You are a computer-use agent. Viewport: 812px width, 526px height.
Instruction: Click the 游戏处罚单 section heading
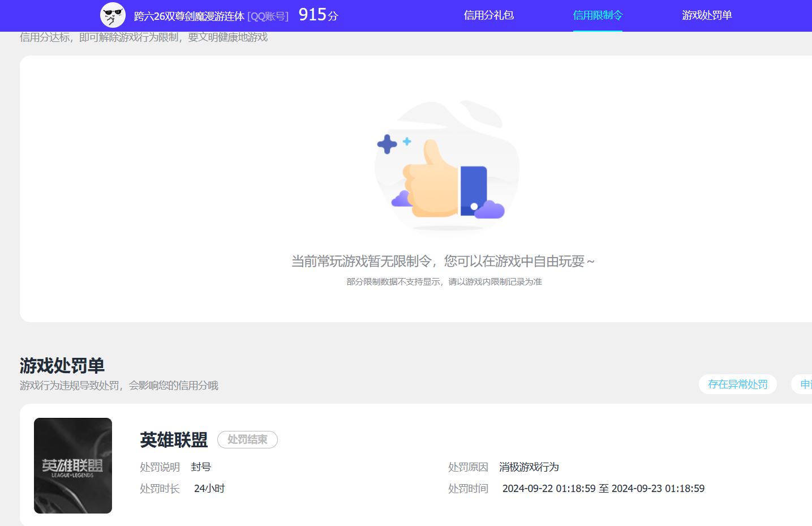tap(62, 366)
